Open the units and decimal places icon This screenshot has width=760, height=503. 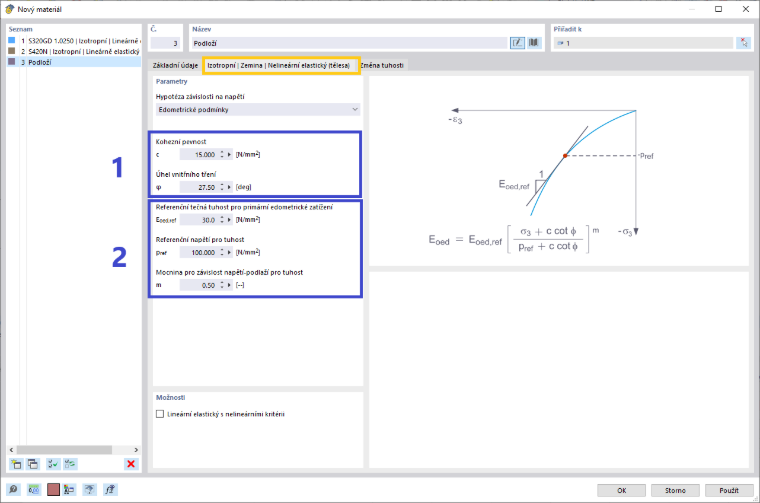tap(33, 490)
